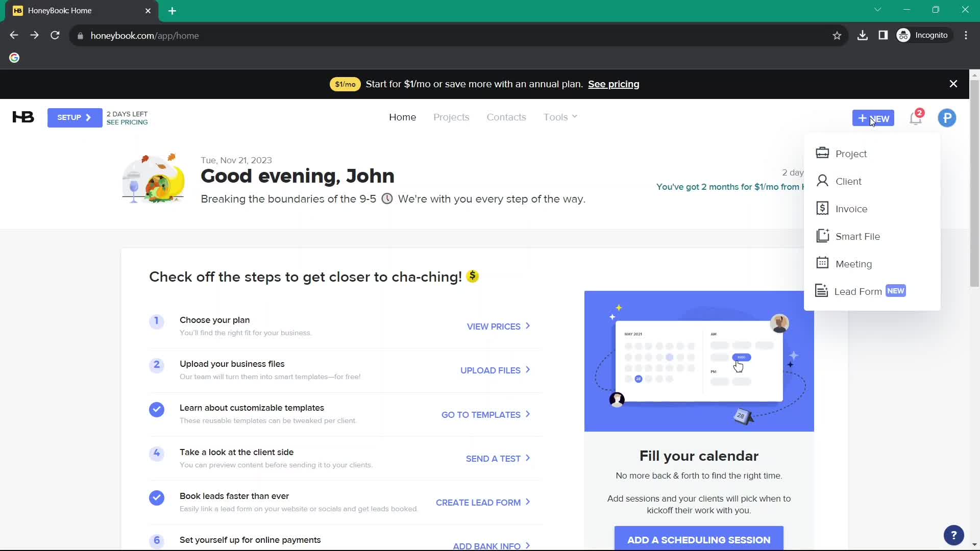
Task: Open browser downloads icon
Action: coord(863,35)
